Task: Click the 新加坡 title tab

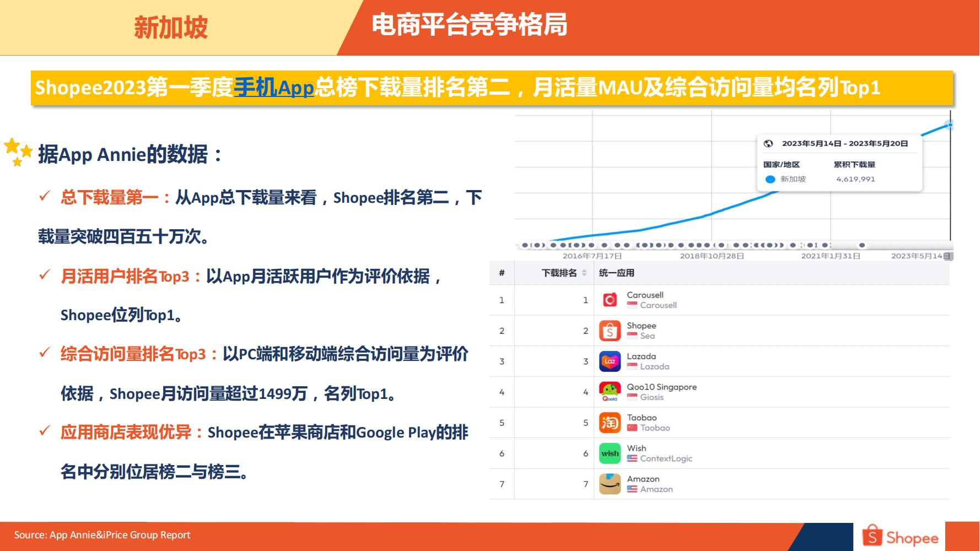Action: pos(171,27)
